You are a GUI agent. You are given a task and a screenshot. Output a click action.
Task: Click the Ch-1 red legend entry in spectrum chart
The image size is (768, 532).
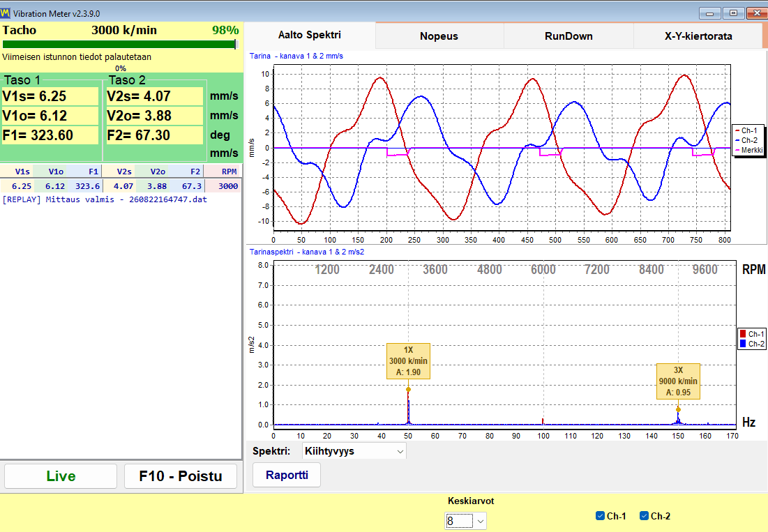pyautogui.click(x=752, y=334)
